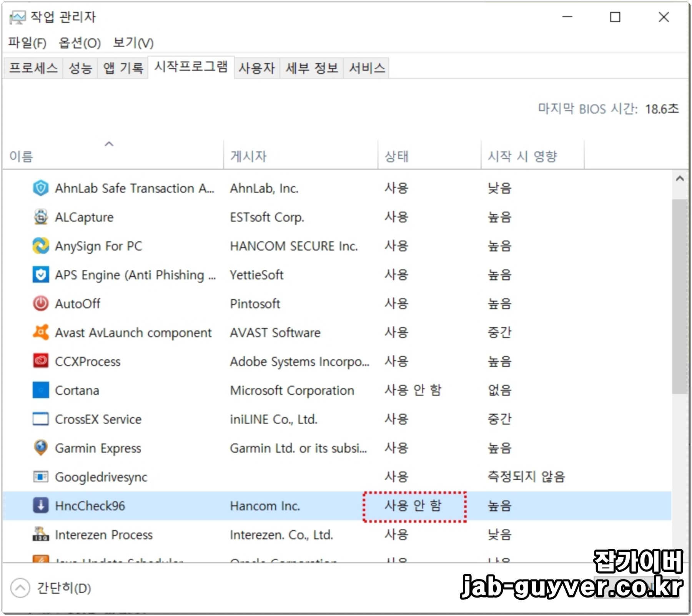Click the Garmin Express globe icon
Image resolution: width=692 pixels, height=616 pixels.
pos(40,448)
